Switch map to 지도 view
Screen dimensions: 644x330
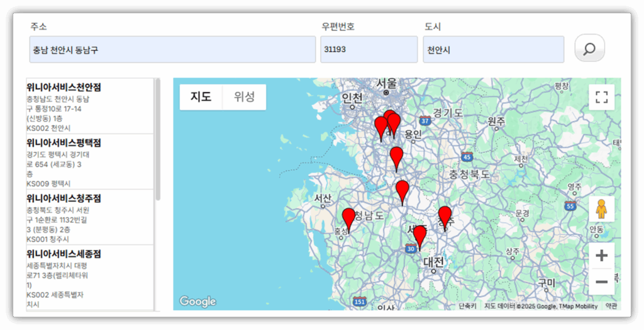[x=201, y=97]
